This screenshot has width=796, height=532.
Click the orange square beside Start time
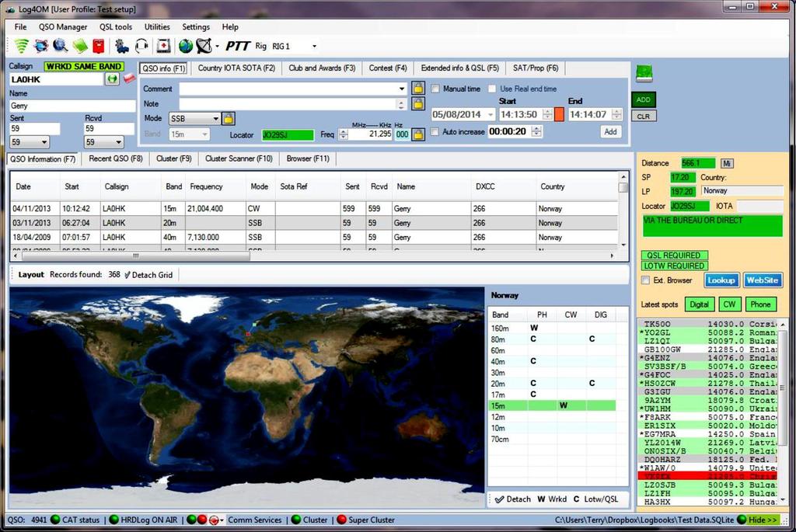click(x=559, y=115)
